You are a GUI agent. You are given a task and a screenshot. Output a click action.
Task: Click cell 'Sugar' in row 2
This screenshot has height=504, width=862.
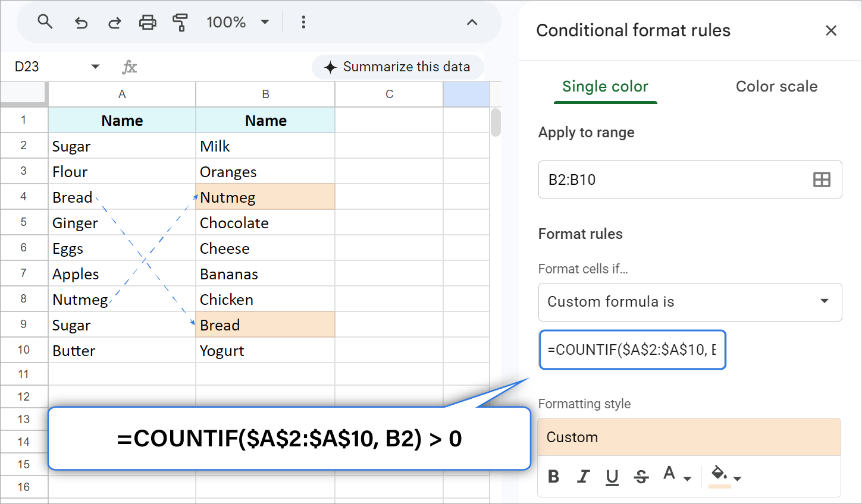point(122,146)
